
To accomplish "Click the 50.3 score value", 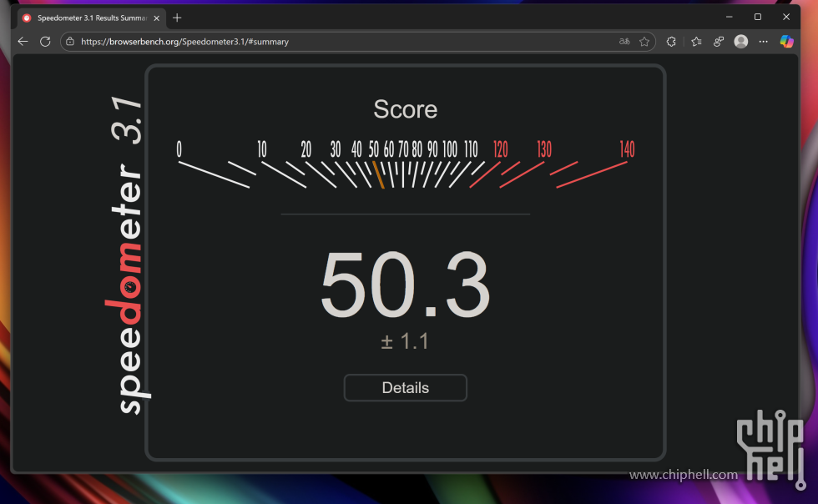I will pyautogui.click(x=406, y=285).
